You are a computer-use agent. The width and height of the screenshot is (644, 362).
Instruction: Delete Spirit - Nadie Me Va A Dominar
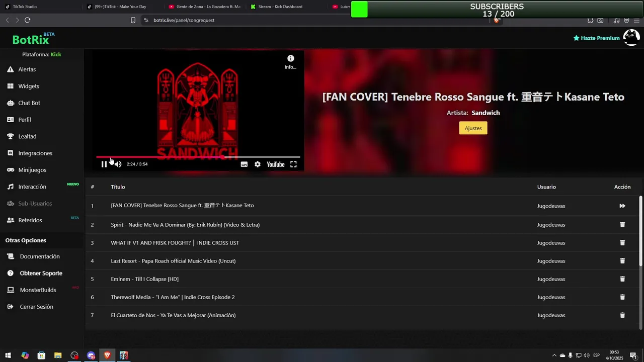coord(622,225)
